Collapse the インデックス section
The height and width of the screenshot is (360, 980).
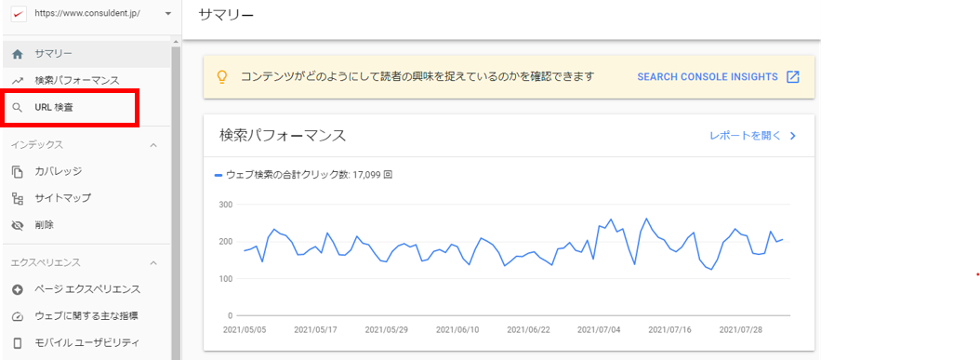pos(153,145)
